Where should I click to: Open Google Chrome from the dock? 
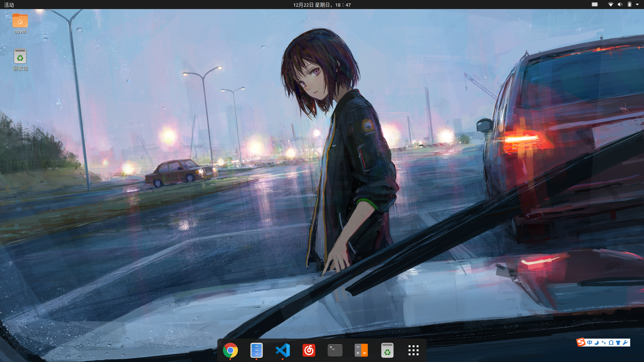(x=230, y=351)
